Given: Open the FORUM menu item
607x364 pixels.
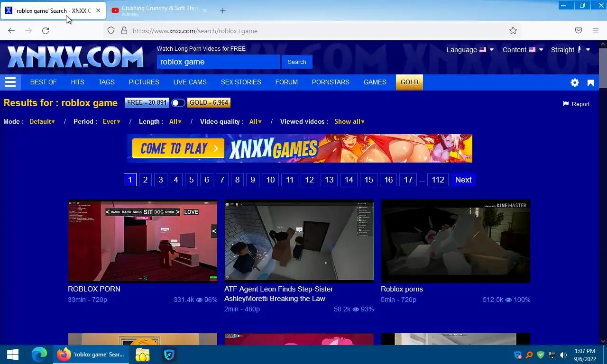Looking at the screenshot, I should point(286,82).
